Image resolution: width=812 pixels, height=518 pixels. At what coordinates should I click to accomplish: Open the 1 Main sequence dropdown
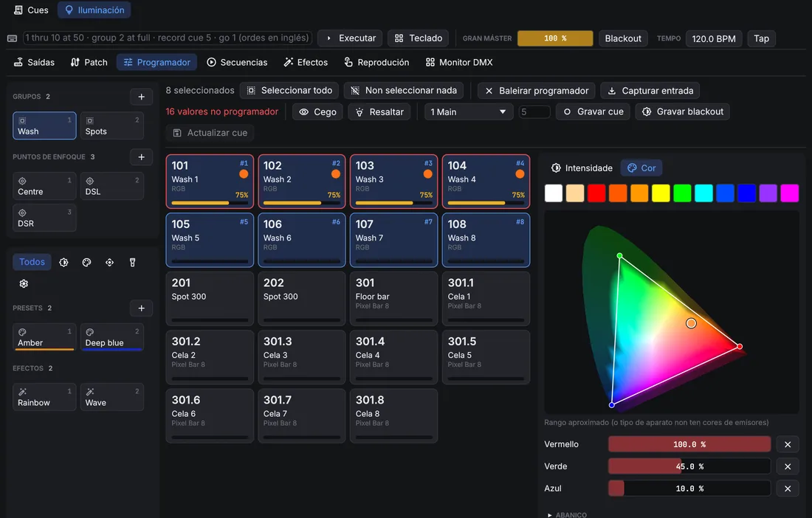click(468, 111)
